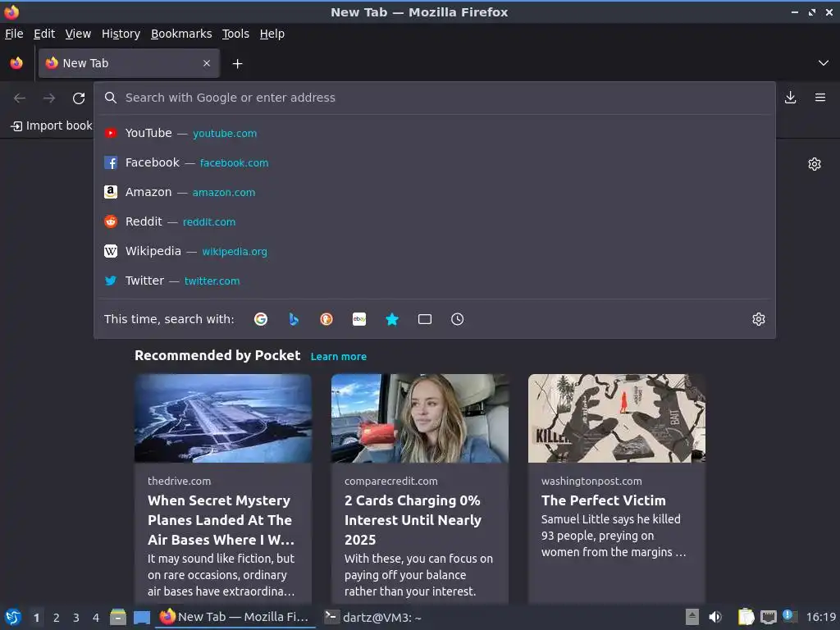
Task: Switch to dartz@VM3 terminal taskbar entry
Action: pyautogui.click(x=374, y=618)
